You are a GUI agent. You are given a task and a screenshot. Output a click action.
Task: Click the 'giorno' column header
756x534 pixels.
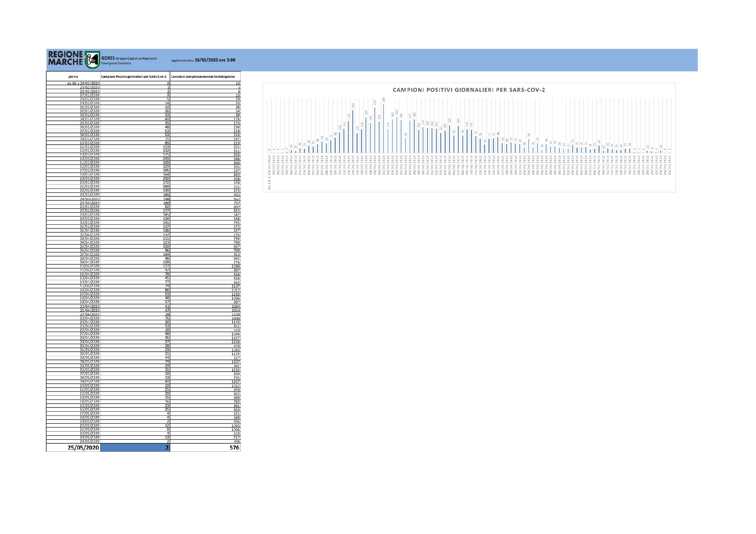(x=73, y=77)
